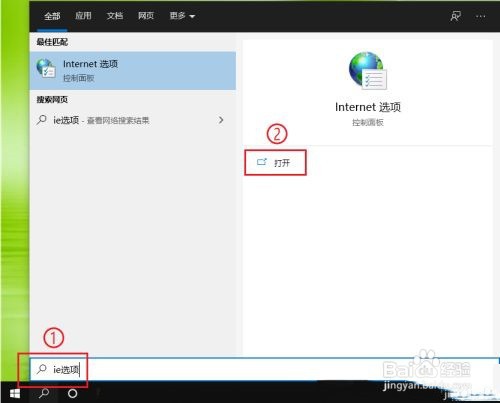Image resolution: width=500 pixels, height=403 pixels.
Task: Expand the ie选项 web result chevron arrow
Action: pos(221,120)
